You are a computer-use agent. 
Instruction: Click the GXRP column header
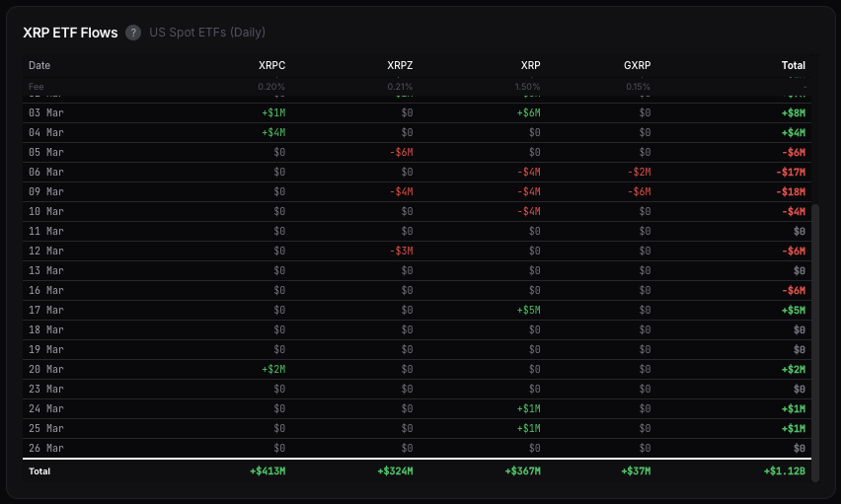click(638, 65)
